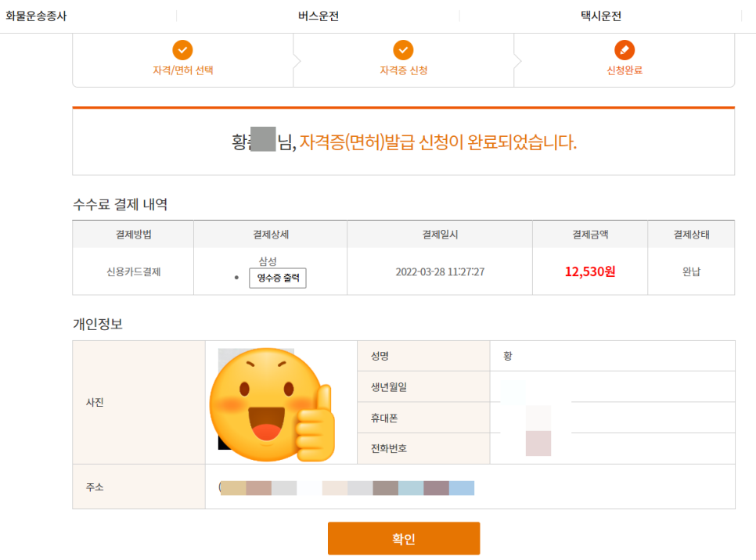Click the 자격/면허 선택 step label
The image size is (756, 560).
click(x=182, y=70)
